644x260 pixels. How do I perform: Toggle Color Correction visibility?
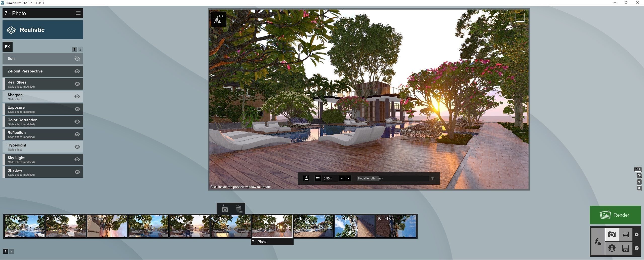coord(77,122)
